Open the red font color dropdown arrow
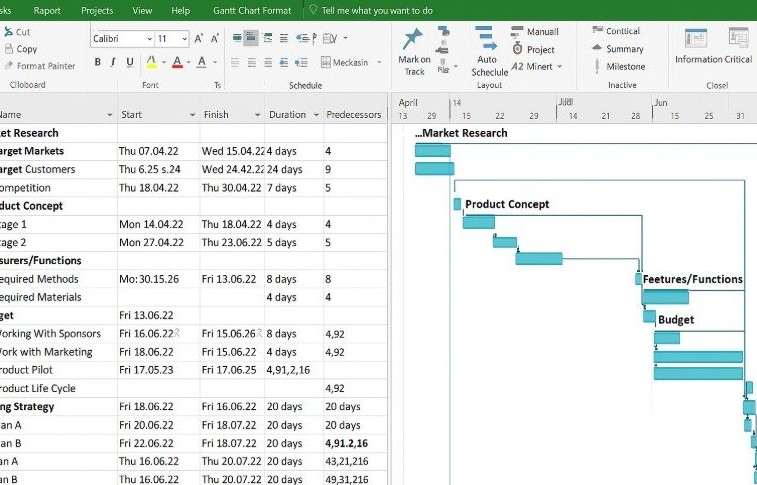757x485 pixels. [x=188, y=62]
